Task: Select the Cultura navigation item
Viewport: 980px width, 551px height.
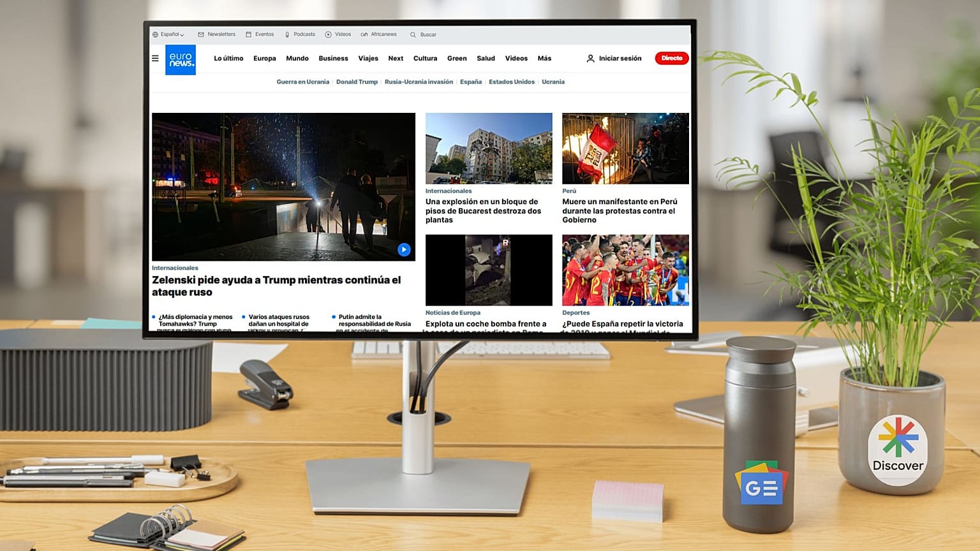Action: point(425,59)
